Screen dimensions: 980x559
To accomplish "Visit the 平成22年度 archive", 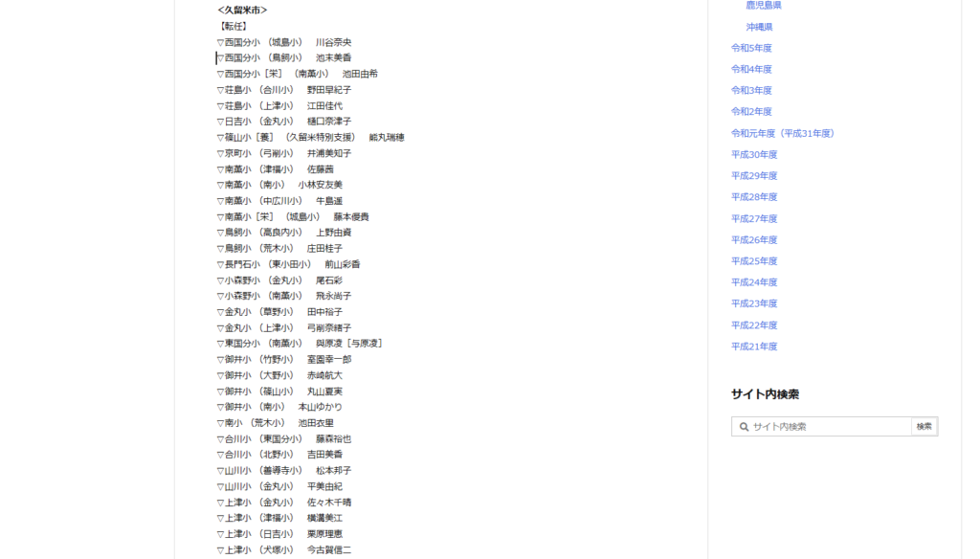I will pyautogui.click(x=754, y=325).
